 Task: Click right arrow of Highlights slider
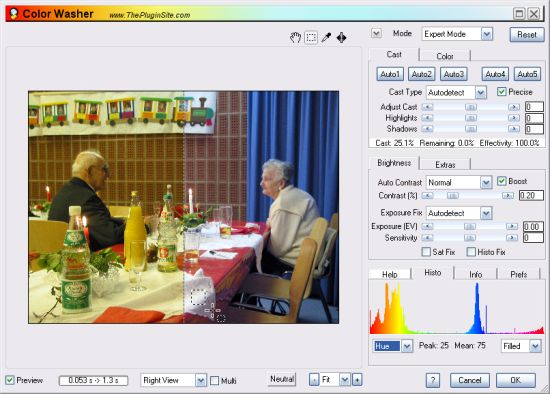point(514,118)
